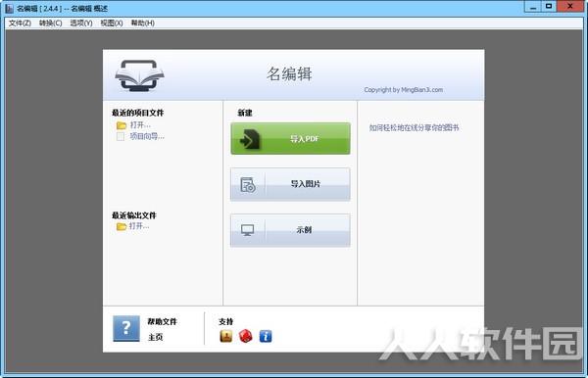
Task: Open the 主页 link
Action: [155, 337]
